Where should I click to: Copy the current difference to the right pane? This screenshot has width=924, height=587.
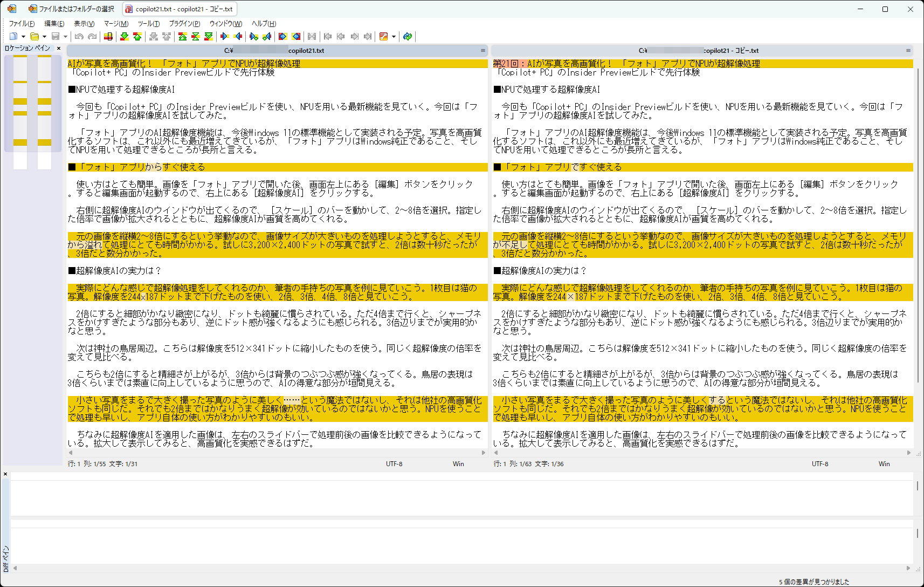[x=224, y=36]
